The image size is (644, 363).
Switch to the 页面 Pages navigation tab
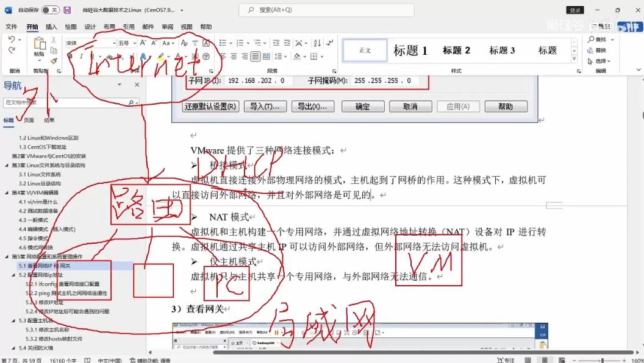tap(29, 120)
